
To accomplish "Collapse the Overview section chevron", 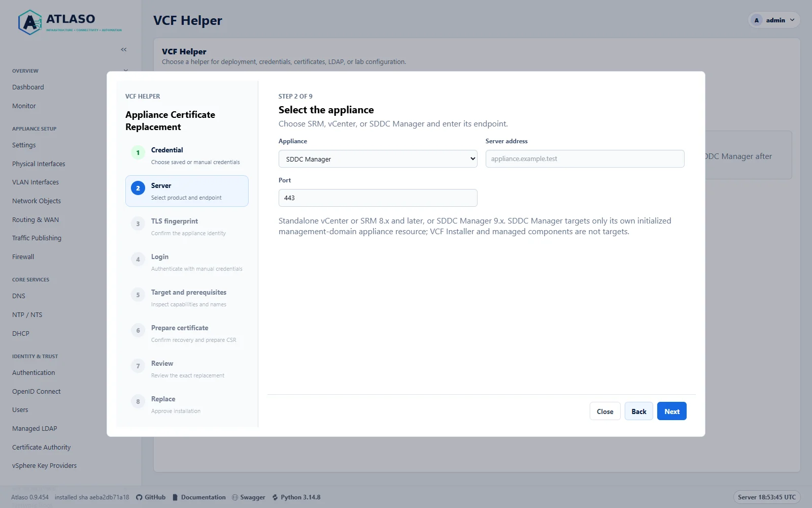I will coord(126,71).
